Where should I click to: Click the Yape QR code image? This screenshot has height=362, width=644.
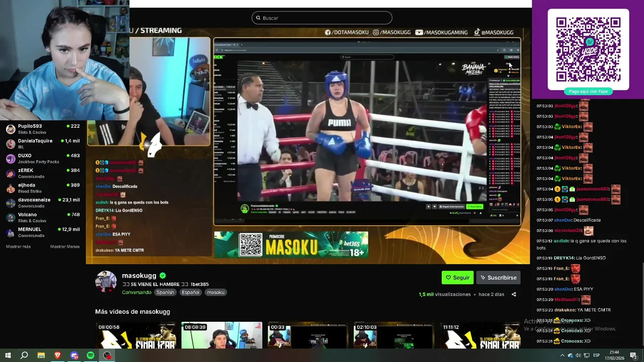[x=588, y=49]
